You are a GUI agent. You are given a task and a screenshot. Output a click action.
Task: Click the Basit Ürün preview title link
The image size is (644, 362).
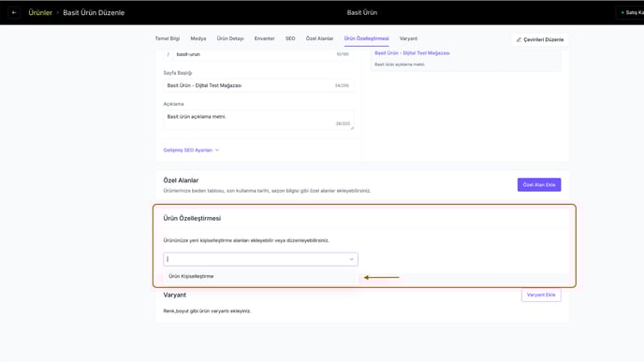coord(412,53)
